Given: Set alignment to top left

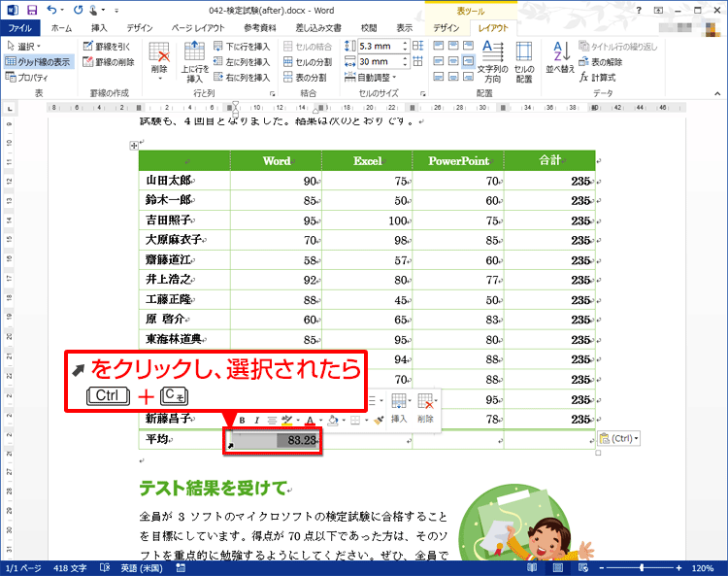Looking at the screenshot, I should coord(439,46).
